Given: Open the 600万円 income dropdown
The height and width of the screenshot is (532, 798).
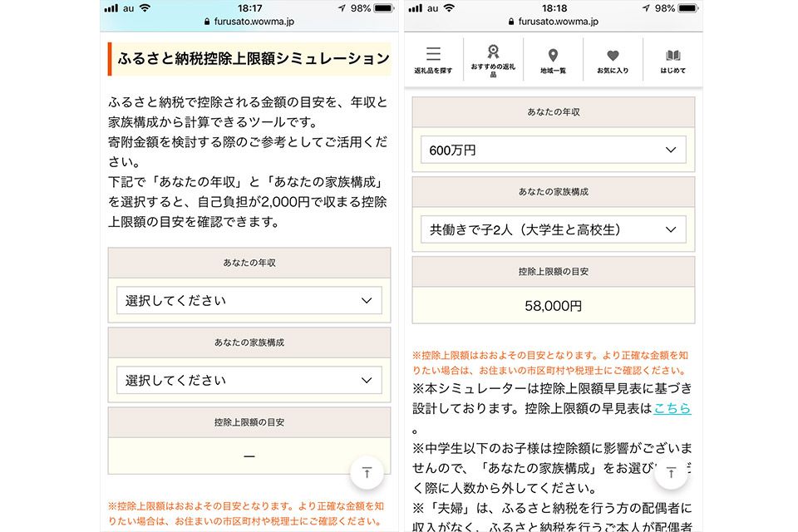Looking at the screenshot, I should pos(554,150).
